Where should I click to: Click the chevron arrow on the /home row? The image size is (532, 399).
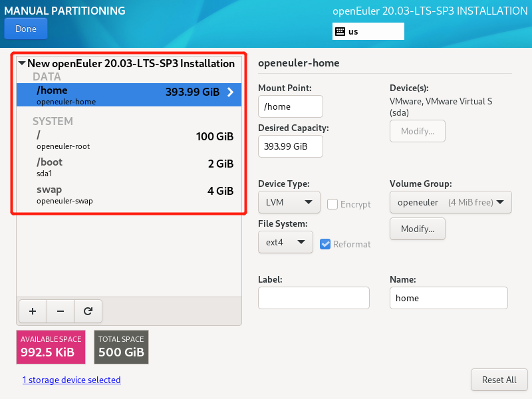click(x=230, y=92)
